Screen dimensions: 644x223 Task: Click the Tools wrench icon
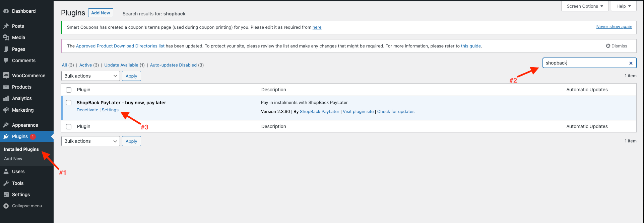pyautogui.click(x=6, y=183)
